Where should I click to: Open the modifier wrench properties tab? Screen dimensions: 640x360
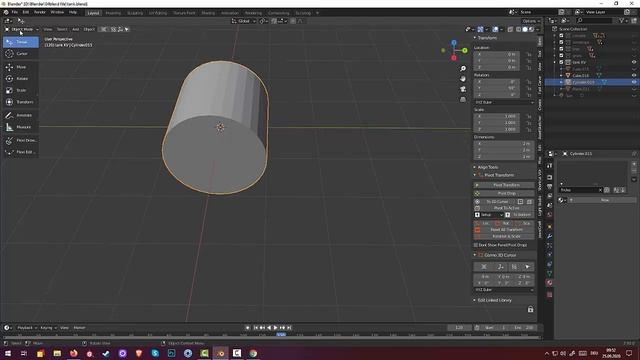tap(549, 236)
